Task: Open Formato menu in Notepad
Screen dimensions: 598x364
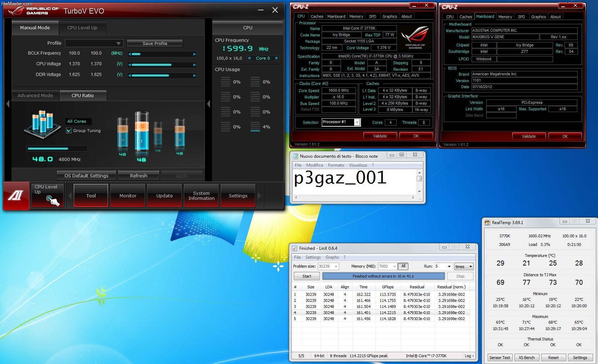Action: coord(336,165)
